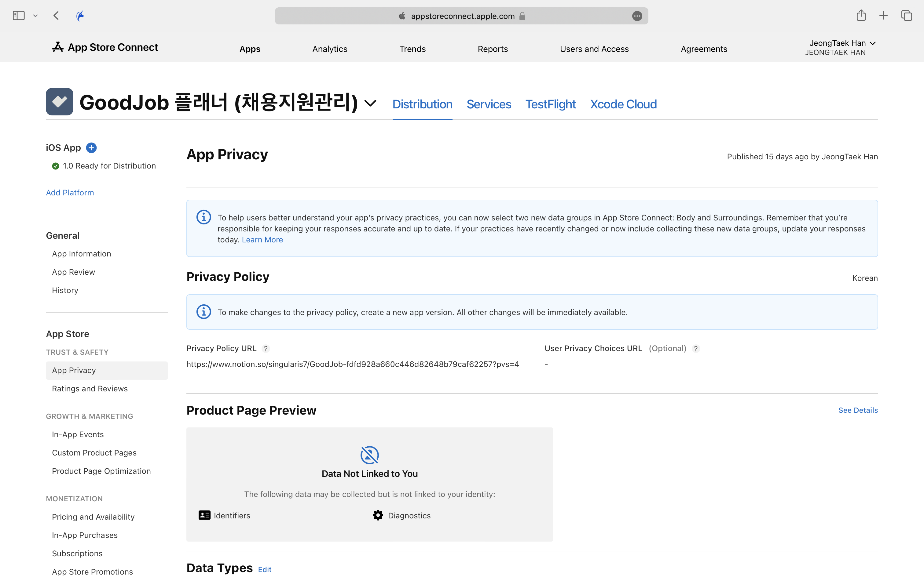
Task: Toggle the Safari sidebar icon
Action: pyautogui.click(x=18, y=16)
